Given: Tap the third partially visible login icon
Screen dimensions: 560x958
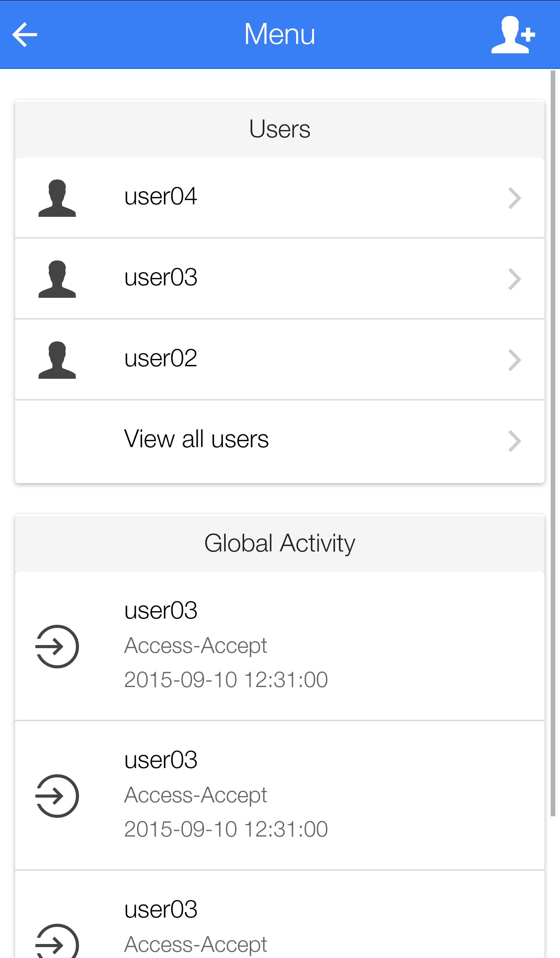Looking at the screenshot, I should click(57, 942).
